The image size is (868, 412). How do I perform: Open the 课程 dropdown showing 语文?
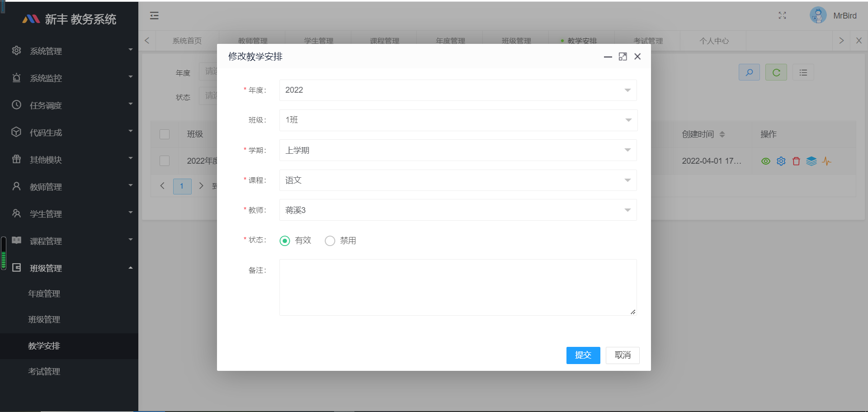point(458,180)
